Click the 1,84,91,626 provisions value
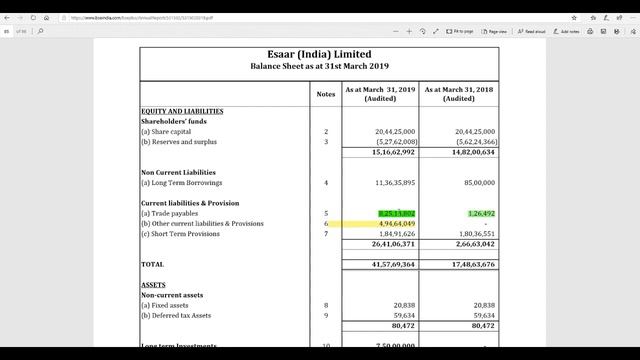This screenshot has width=640, height=360. 397,234
